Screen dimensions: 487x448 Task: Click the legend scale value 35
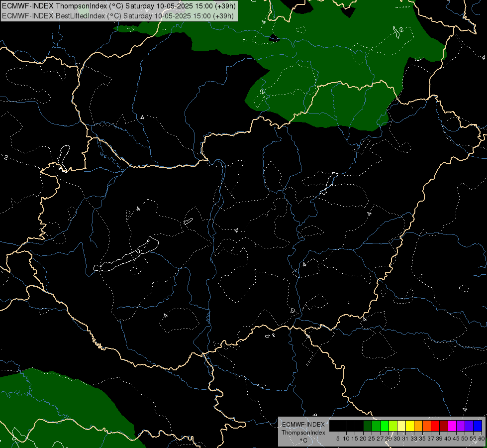(422, 439)
